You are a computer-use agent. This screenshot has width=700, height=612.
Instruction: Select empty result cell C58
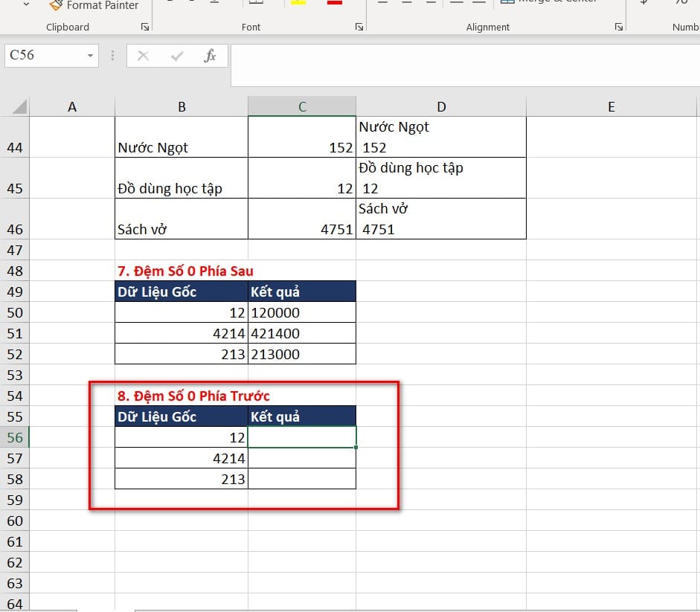tap(302, 479)
